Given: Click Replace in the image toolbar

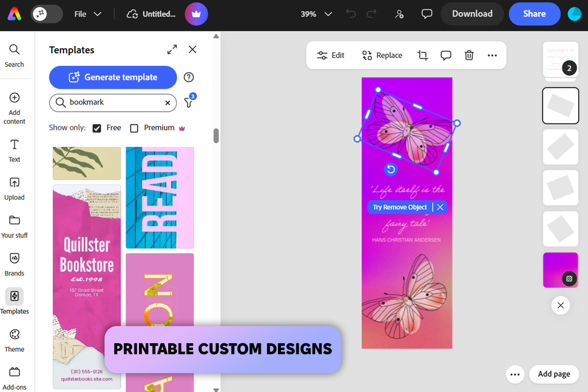Looking at the screenshot, I should click(382, 56).
